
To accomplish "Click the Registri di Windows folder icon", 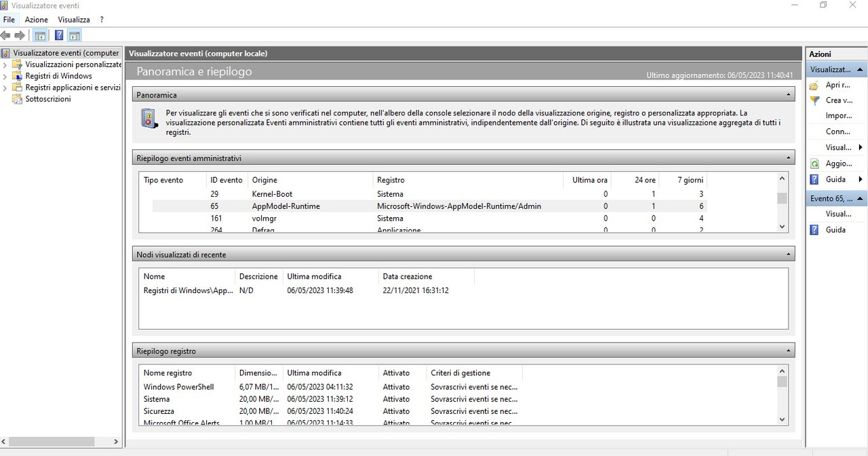I will (x=18, y=76).
